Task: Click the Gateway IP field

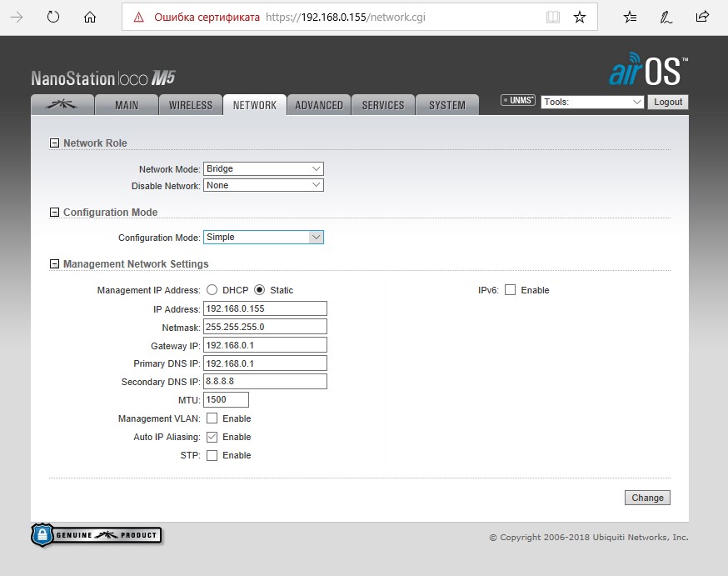Action: [x=265, y=345]
